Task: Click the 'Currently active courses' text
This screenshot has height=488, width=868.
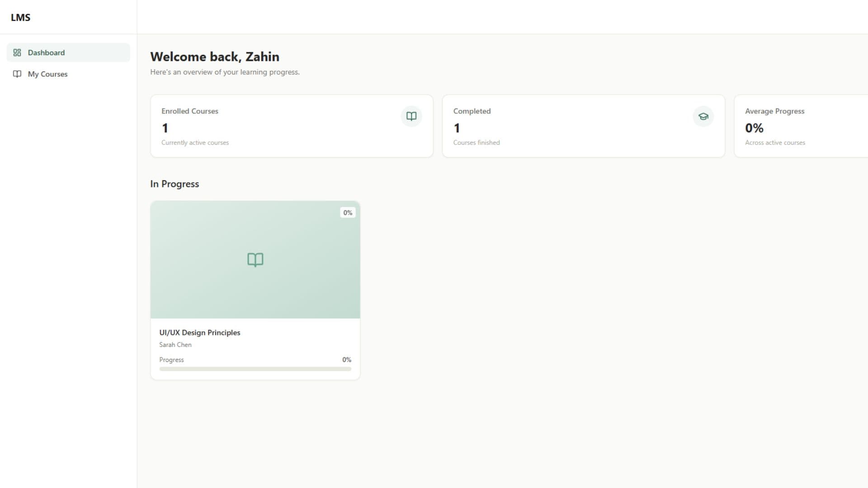Action: click(x=195, y=142)
